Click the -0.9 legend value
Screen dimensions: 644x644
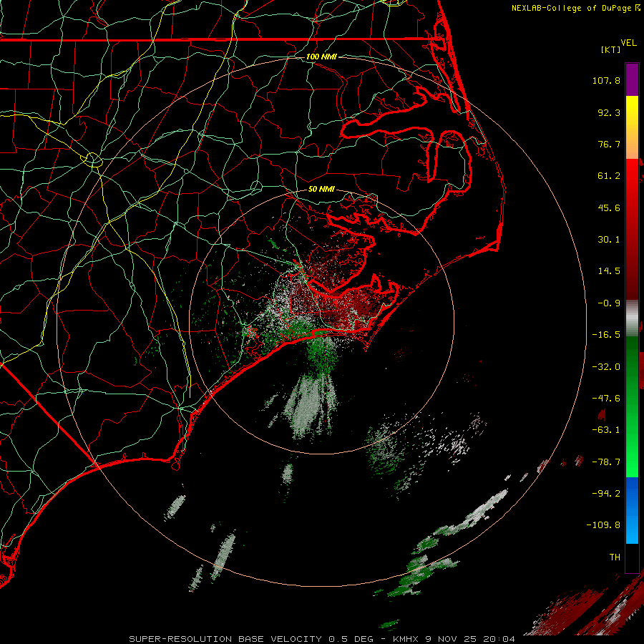coord(609,303)
